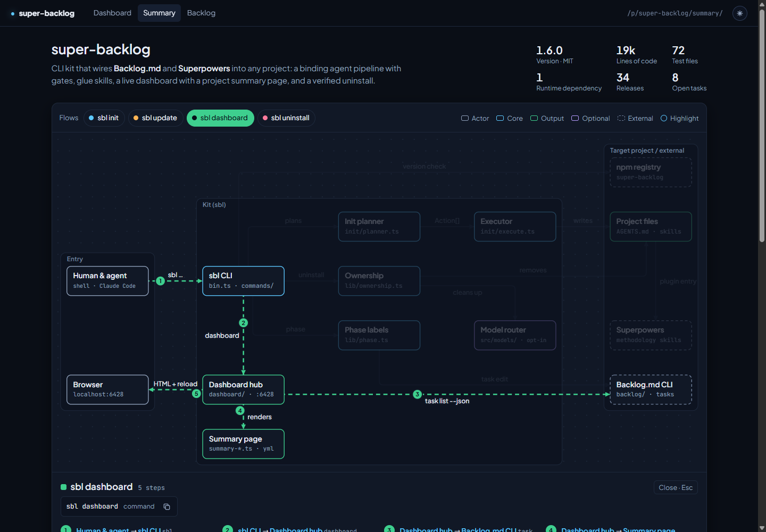The image size is (766, 532).
Task: Select the sbl init flow
Action: pyautogui.click(x=104, y=118)
